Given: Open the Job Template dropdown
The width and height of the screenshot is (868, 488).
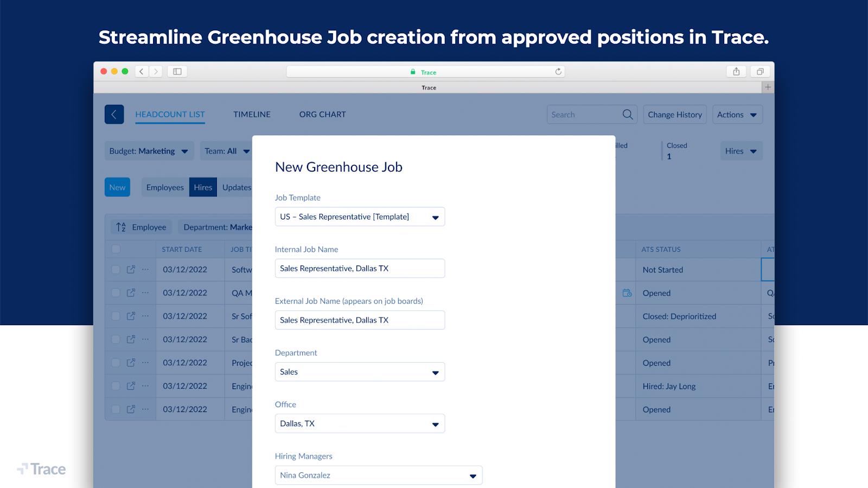Looking at the screenshot, I should pos(360,217).
